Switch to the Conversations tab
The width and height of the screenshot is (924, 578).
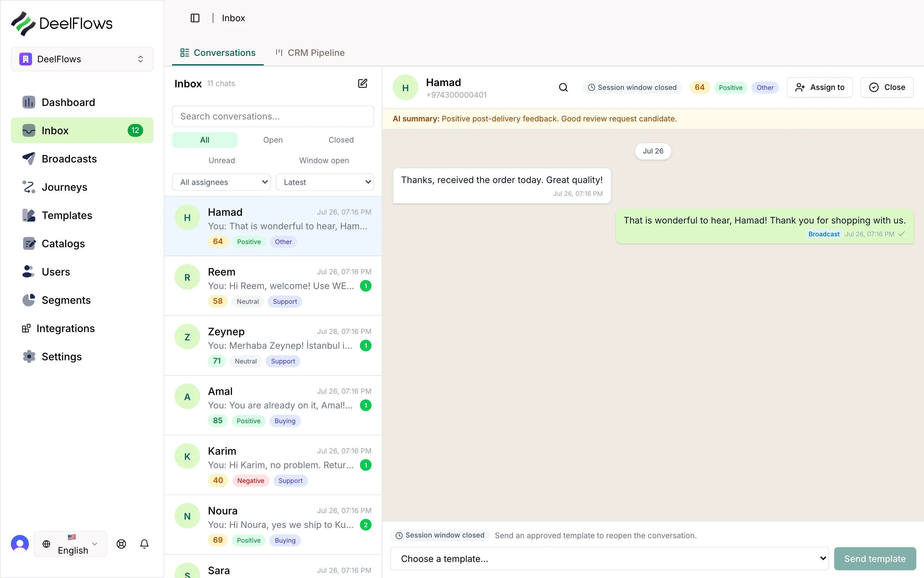click(x=218, y=53)
